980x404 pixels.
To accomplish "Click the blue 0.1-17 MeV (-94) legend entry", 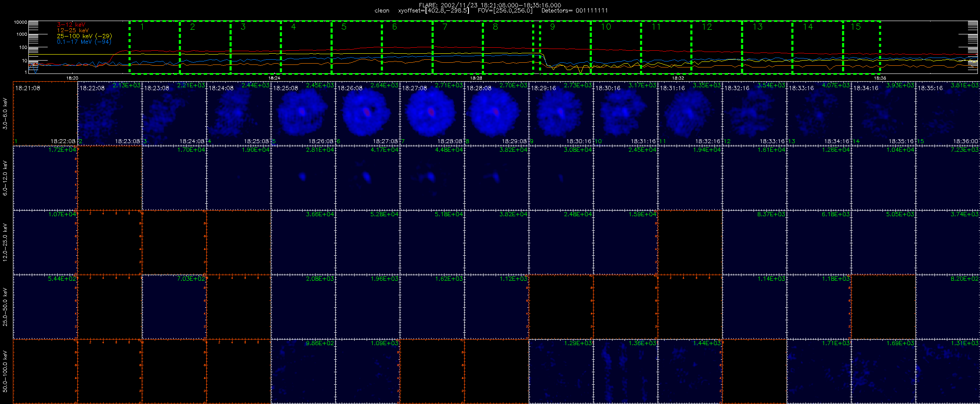I will [84, 42].
